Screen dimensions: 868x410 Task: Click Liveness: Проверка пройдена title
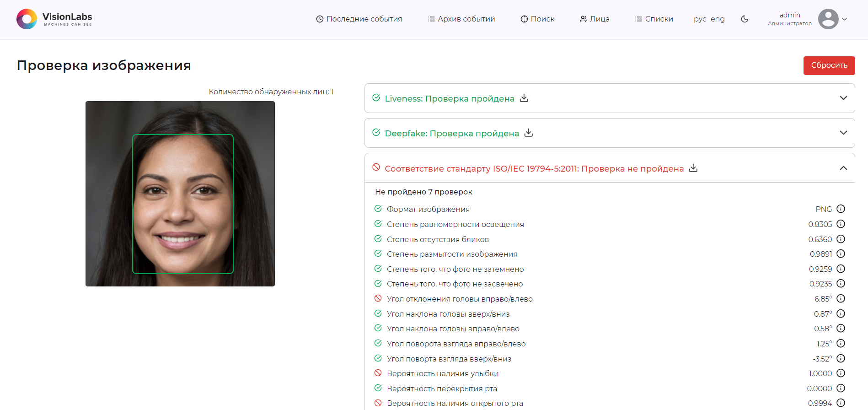point(450,98)
